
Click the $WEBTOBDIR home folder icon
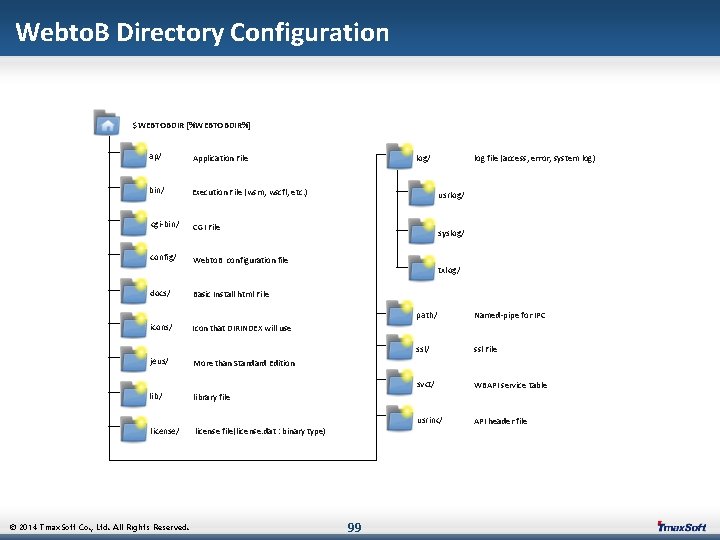(x=107, y=123)
